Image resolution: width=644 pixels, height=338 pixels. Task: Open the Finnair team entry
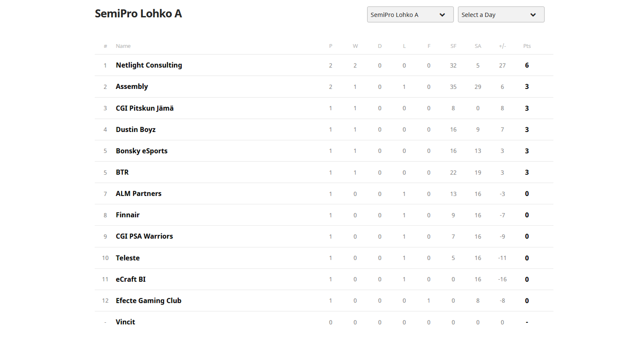coord(128,215)
